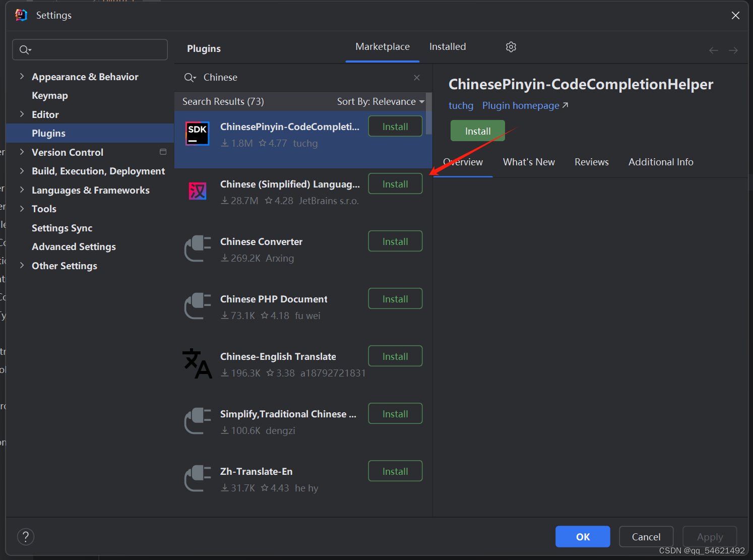Image resolution: width=753 pixels, height=560 pixels.
Task: Click the back navigation arrow
Action: [714, 50]
